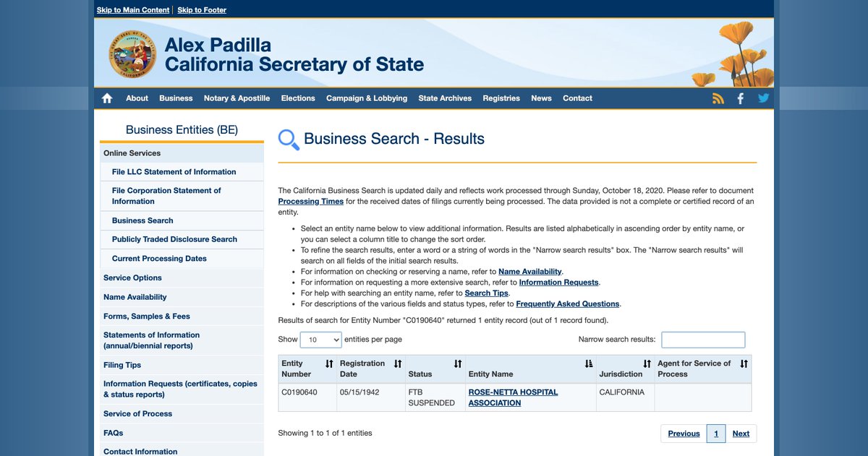Click the Twitter icon
This screenshot has width=868, height=456.
(x=763, y=98)
